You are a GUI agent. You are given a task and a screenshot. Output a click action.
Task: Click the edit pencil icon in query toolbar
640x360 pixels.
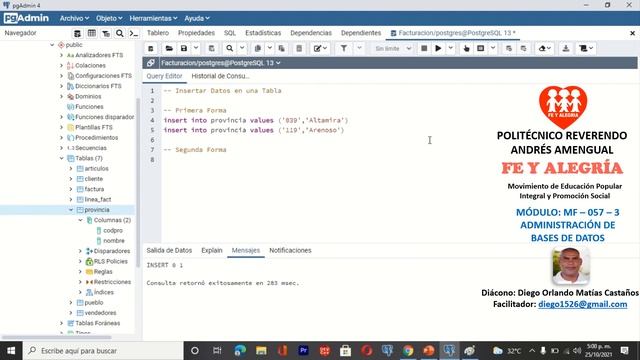pos(318,49)
